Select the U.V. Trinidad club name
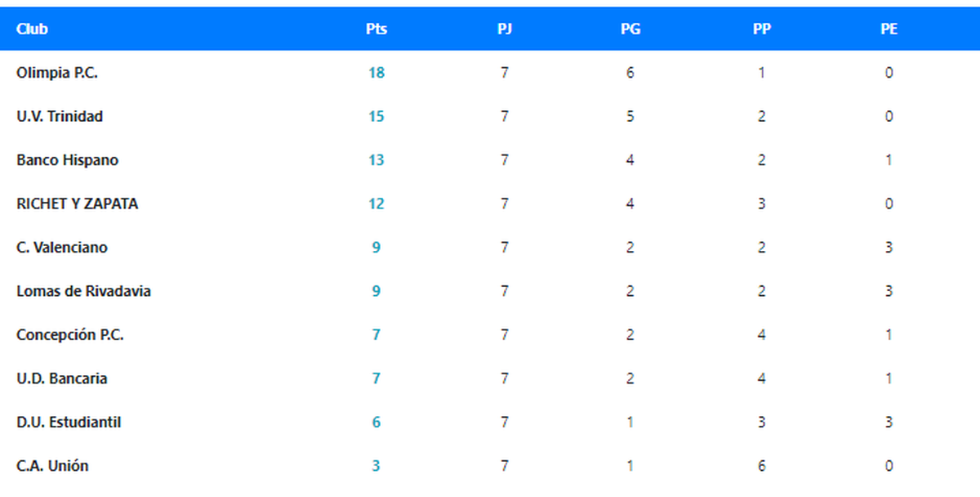 [60, 117]
